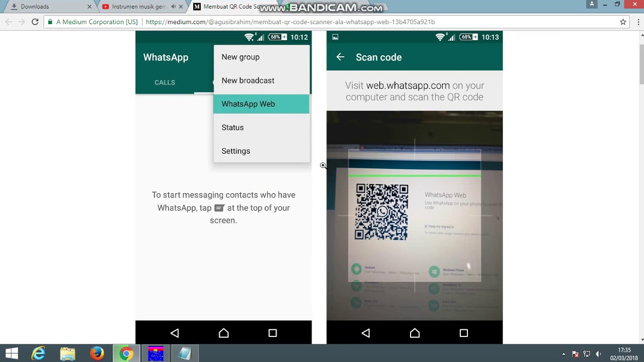
Task: Click left phone's recent-apps square
Action: coord(273,333)
